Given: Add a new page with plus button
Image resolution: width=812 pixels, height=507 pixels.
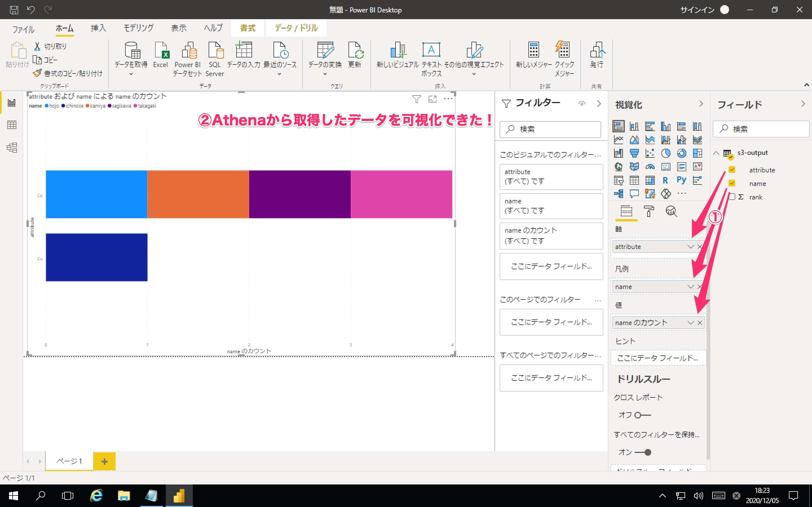Looking at the screenshot, I should (104, 461).
